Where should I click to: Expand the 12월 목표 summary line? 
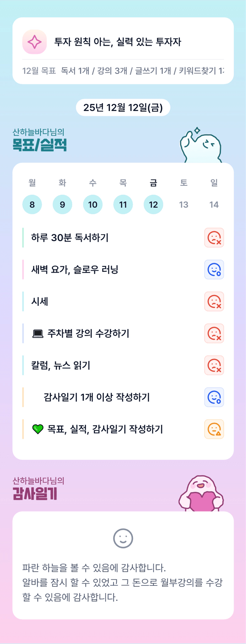pyautogui.click(x=123, y=71)
